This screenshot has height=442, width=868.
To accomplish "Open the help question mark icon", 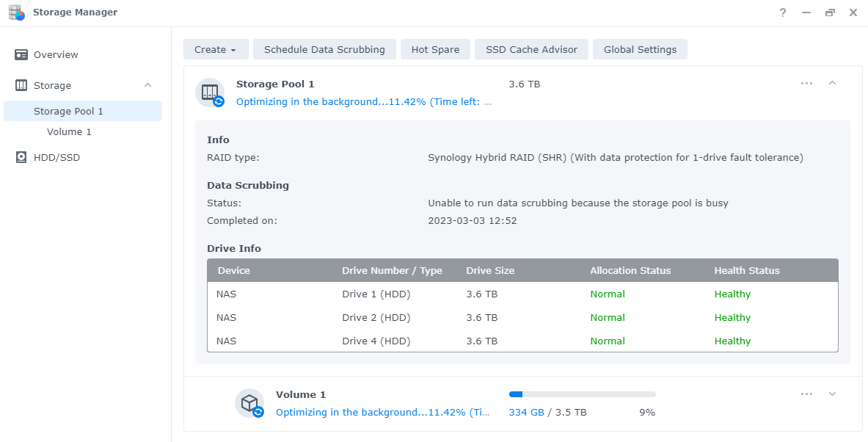I will tap(783, 12).
